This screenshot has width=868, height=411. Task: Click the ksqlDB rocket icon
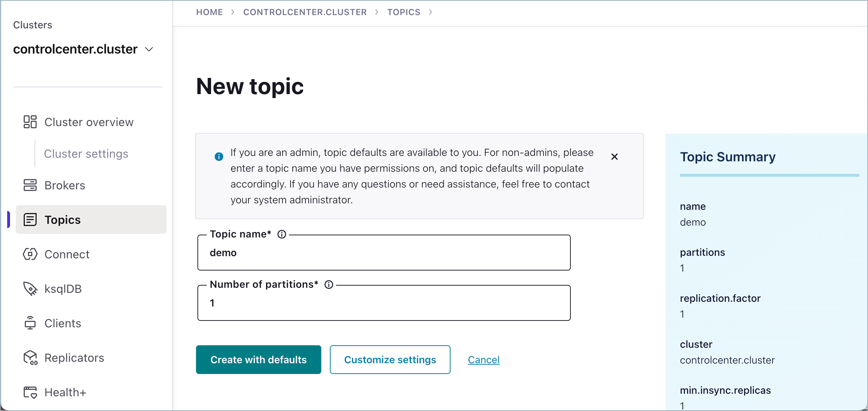30,289
